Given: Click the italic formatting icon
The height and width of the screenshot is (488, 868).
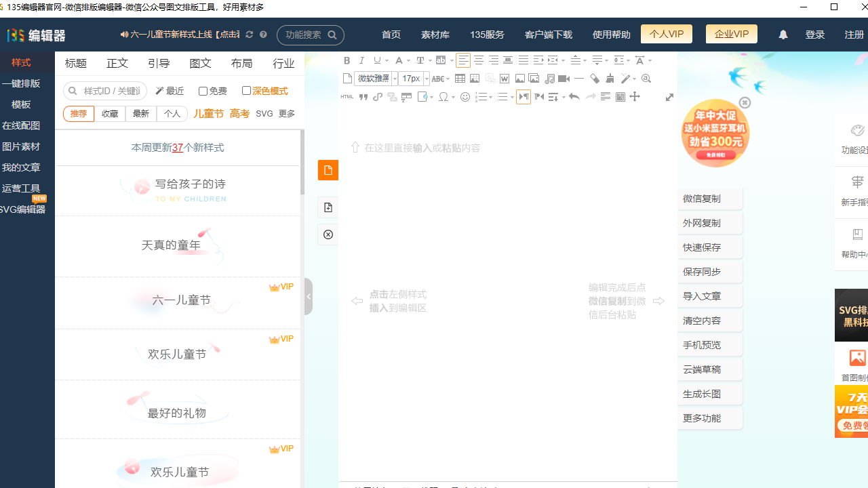Looking at the screenshot, I should 362,60.
